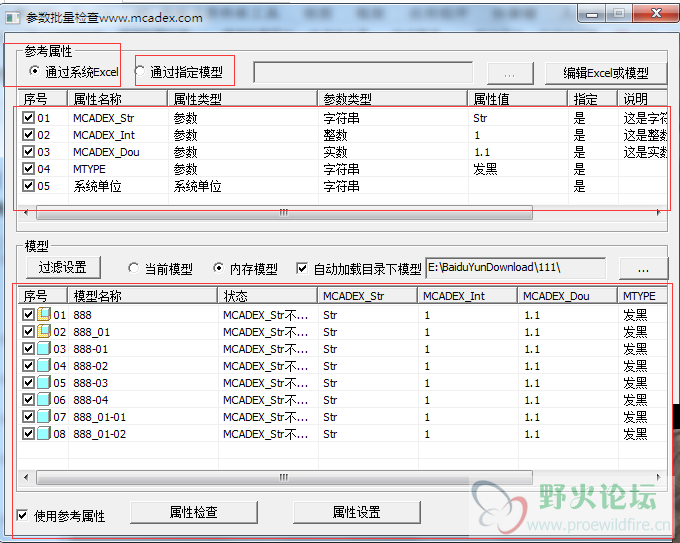Click the 编辑Excel或模型 button
Viewport: 680px width, 543px height.
(606, 73)
